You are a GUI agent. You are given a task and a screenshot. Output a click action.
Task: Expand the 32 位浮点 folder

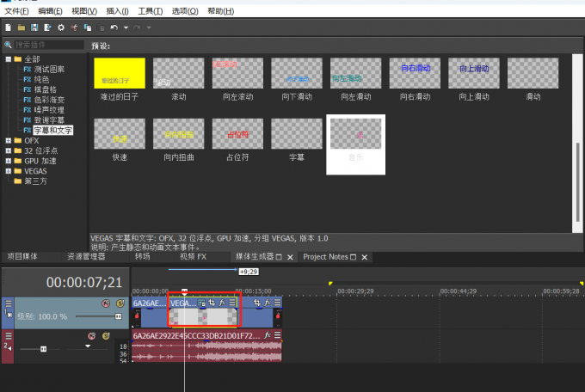(9, 150)
